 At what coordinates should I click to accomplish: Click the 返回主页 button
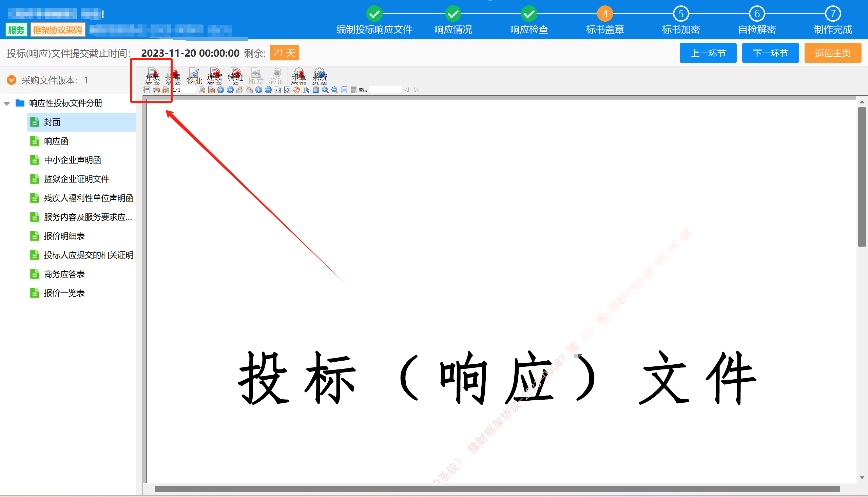[833, 53]
